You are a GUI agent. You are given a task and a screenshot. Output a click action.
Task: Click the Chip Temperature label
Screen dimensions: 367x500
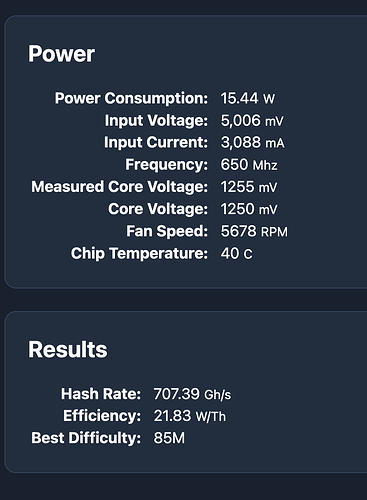[139, 253]
